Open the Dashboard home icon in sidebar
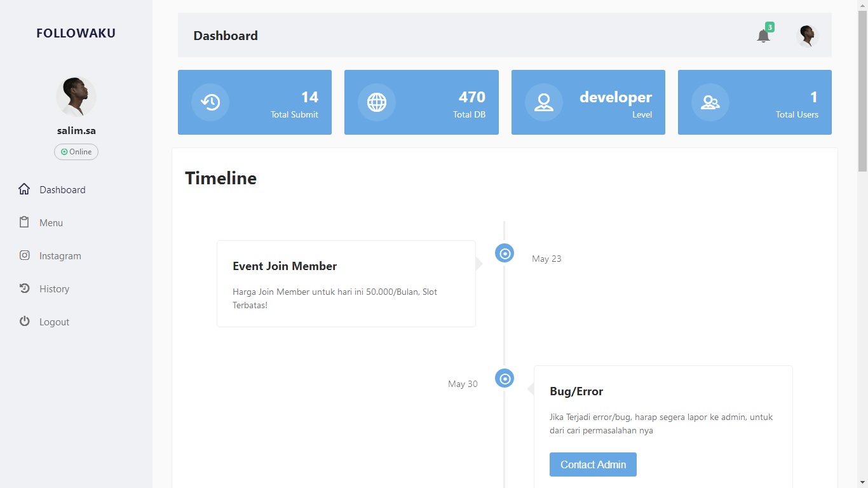The image size is (868, 488). tap(24, 189)
